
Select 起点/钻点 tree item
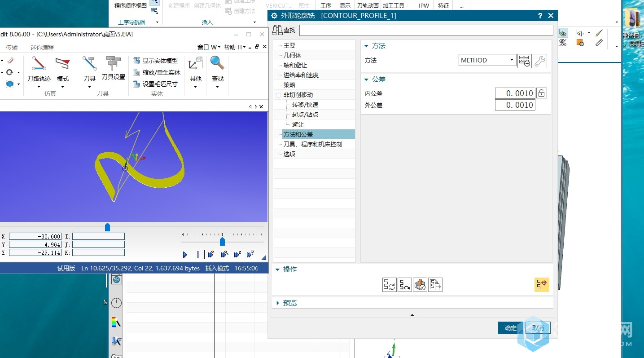[305, 115]
